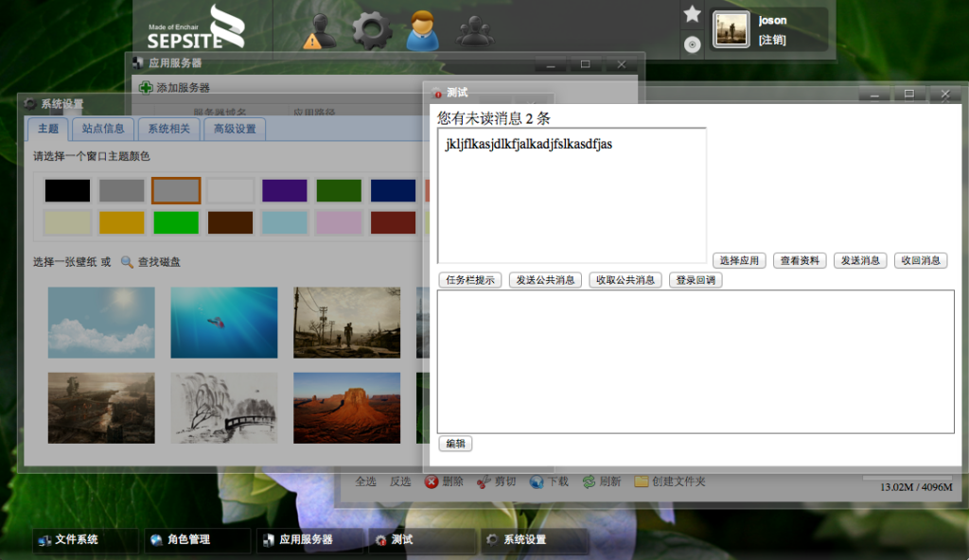969x560 pixels.
Task: Choose the purple theme color swatch
Action: tap(285, 190)
